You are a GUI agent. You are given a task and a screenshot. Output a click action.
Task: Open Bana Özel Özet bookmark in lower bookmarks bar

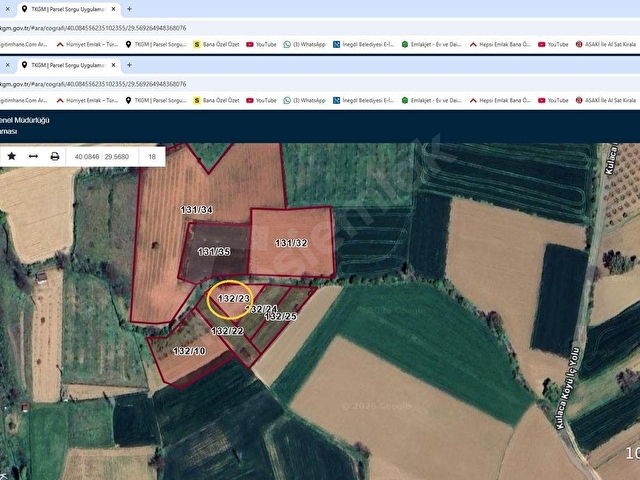pos(216,100)
